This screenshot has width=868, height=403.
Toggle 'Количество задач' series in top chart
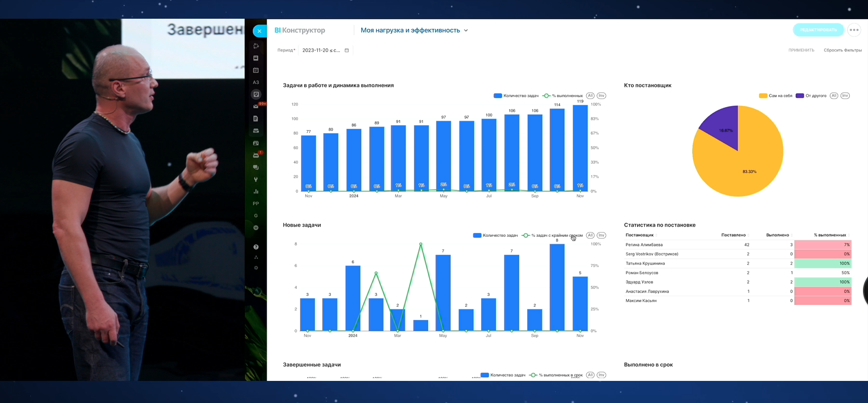516,96
